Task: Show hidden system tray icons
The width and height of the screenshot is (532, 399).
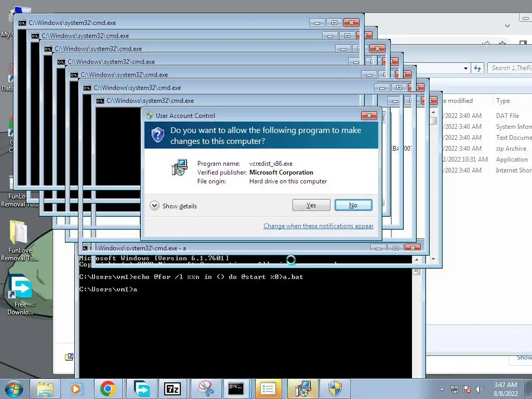Action: coord(442,389)
